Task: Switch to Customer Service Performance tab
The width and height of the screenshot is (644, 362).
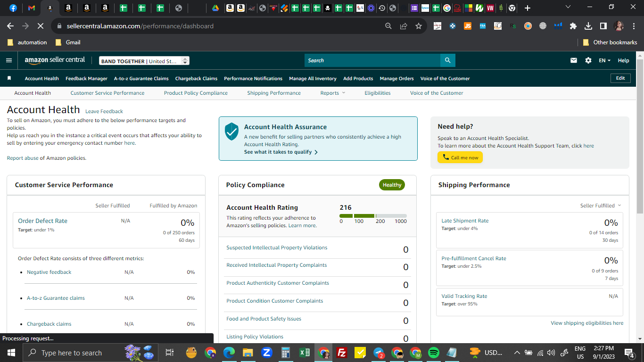Action: [107, 93]
